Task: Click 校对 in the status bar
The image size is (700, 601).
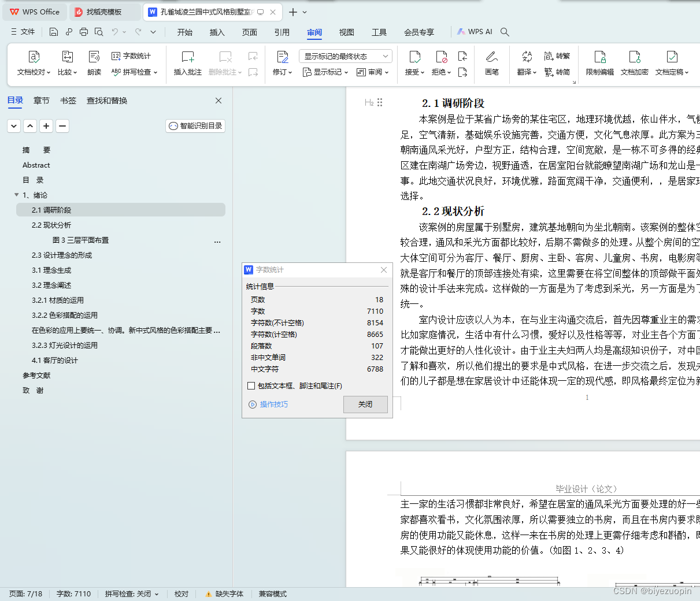Action: [182, 593]
